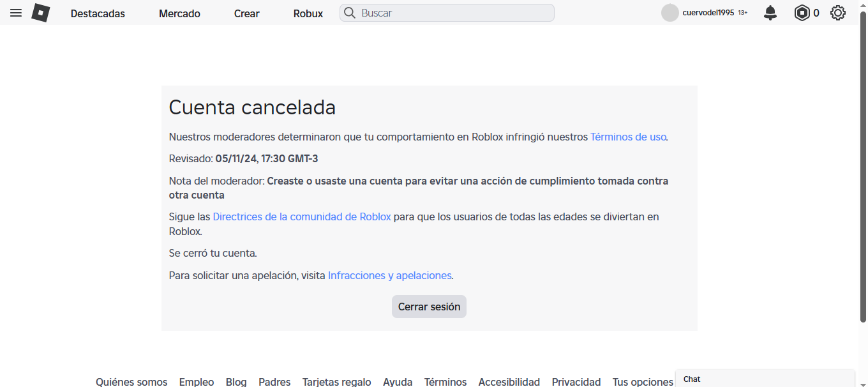Open the Ayuda footer link
This screenshot has width=868, height=387.
tap(398, 382)
